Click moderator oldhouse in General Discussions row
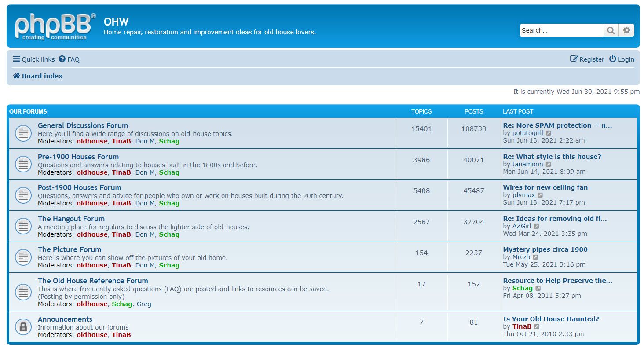This screenshot has width=644, height=348. click(x=92, y=141)
